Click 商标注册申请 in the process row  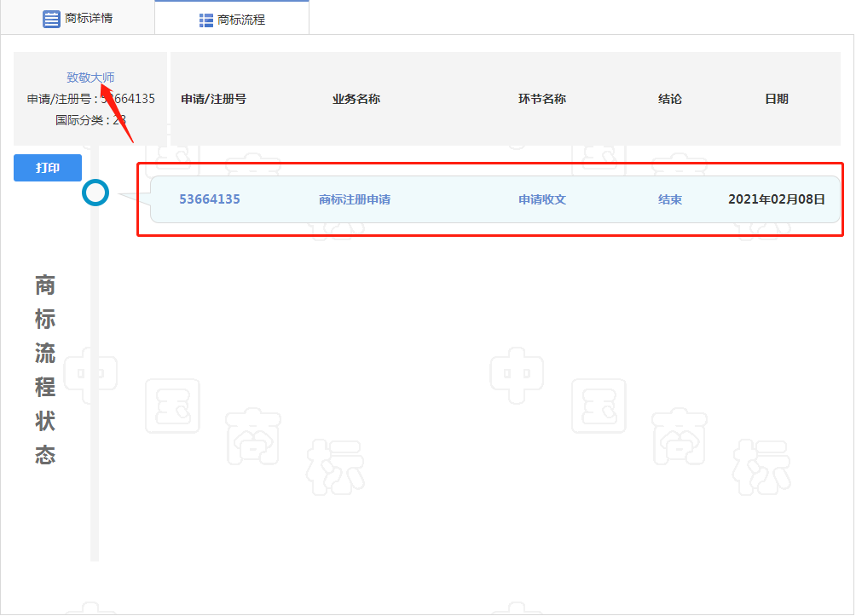click(x=355, y=199)
